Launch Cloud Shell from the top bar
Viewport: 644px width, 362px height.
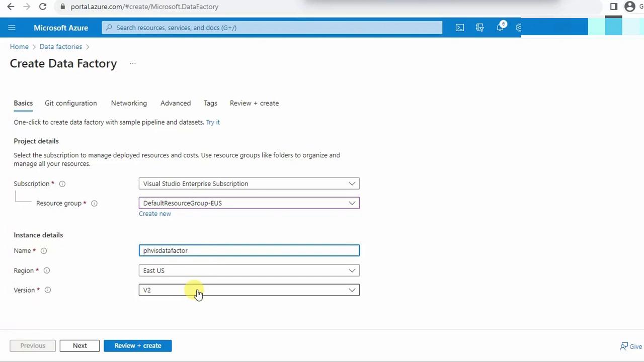460,28
